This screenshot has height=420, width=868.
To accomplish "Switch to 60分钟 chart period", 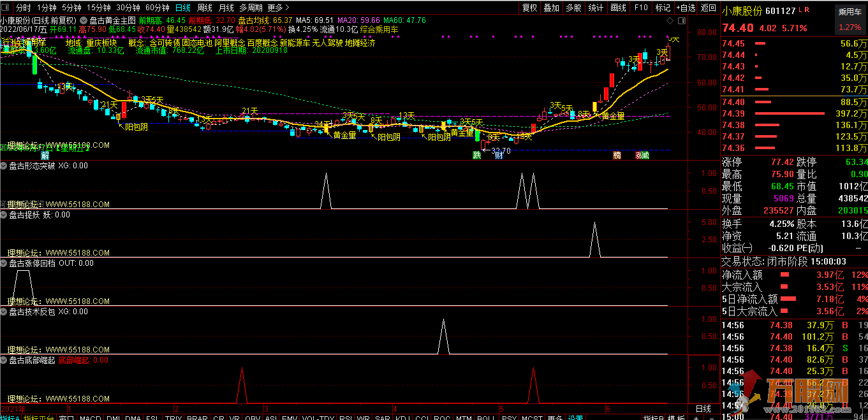I will point(158,8).
